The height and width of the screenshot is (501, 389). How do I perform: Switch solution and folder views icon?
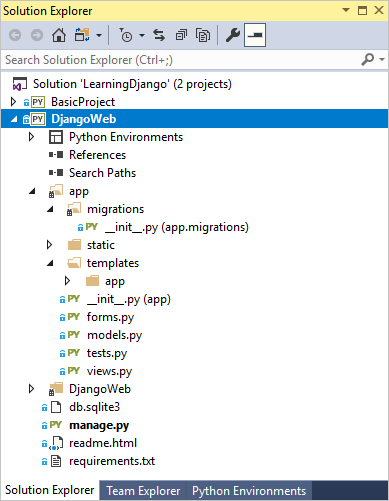pos(82,35)
